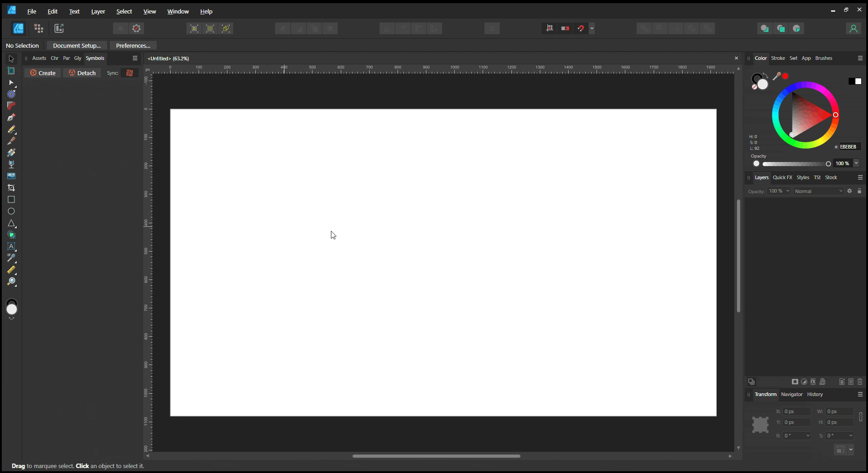Click the delete layer trash icon
Screen dimensions: 868x473
coord(860,382)
